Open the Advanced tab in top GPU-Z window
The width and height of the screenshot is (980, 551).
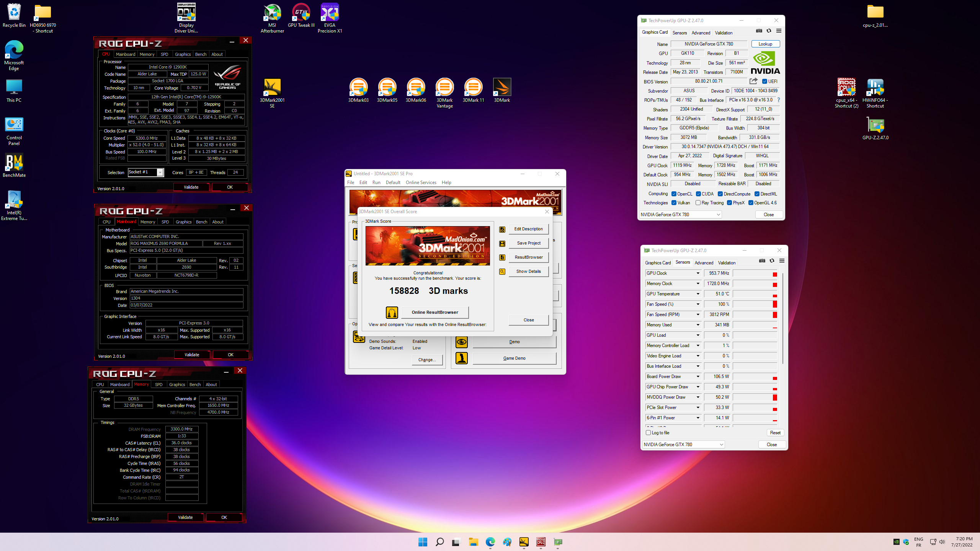701,33
